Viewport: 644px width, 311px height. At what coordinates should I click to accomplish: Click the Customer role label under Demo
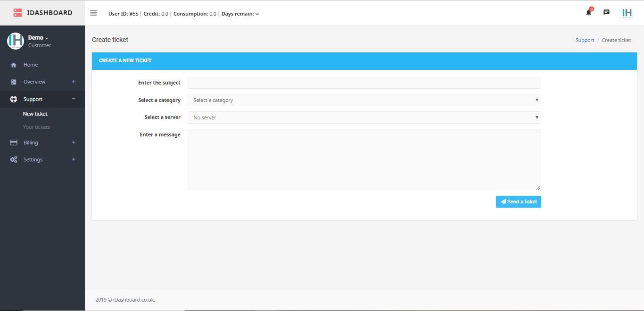(x=40, y=45)
